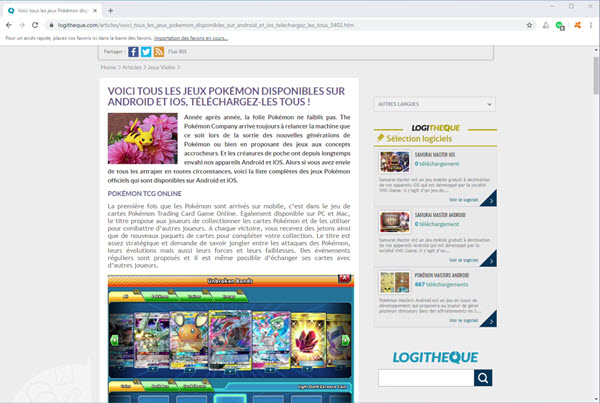The width and height of the screenshot is (600, 403).
Task: Focus the Logitheque search input field
Action: 426,378
